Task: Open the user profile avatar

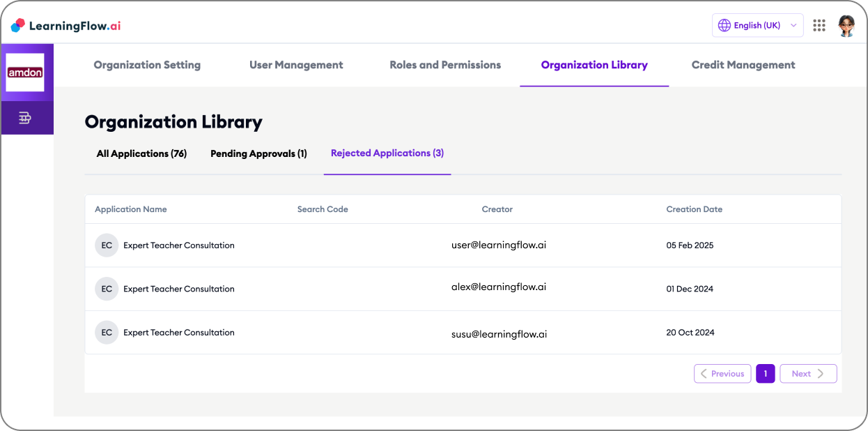Action: (846, 26)
